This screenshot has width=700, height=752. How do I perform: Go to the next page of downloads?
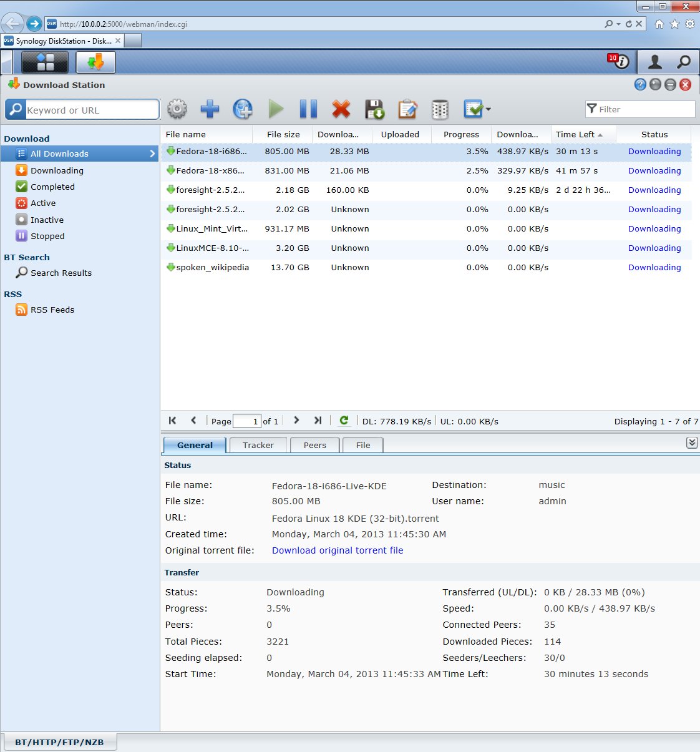tap(296, 421)
